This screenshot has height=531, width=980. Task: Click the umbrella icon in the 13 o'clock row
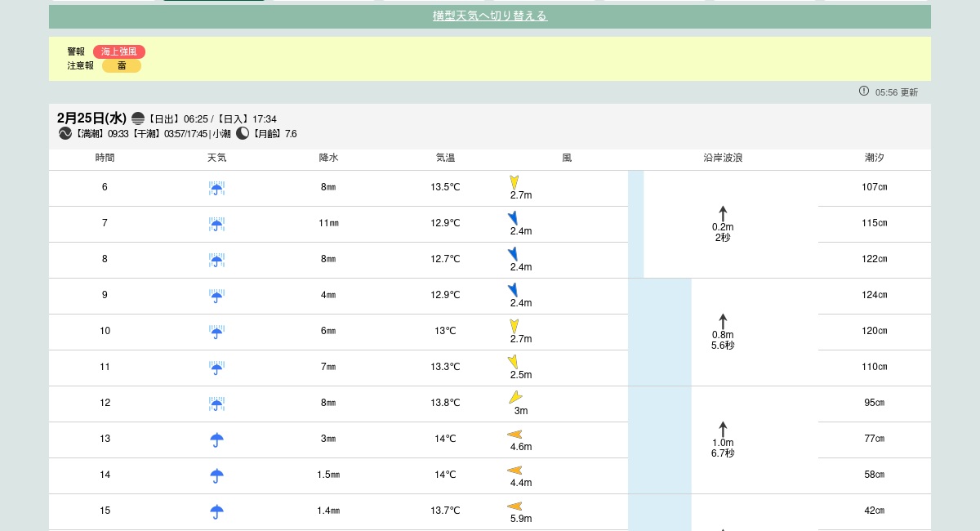point(216,440)
